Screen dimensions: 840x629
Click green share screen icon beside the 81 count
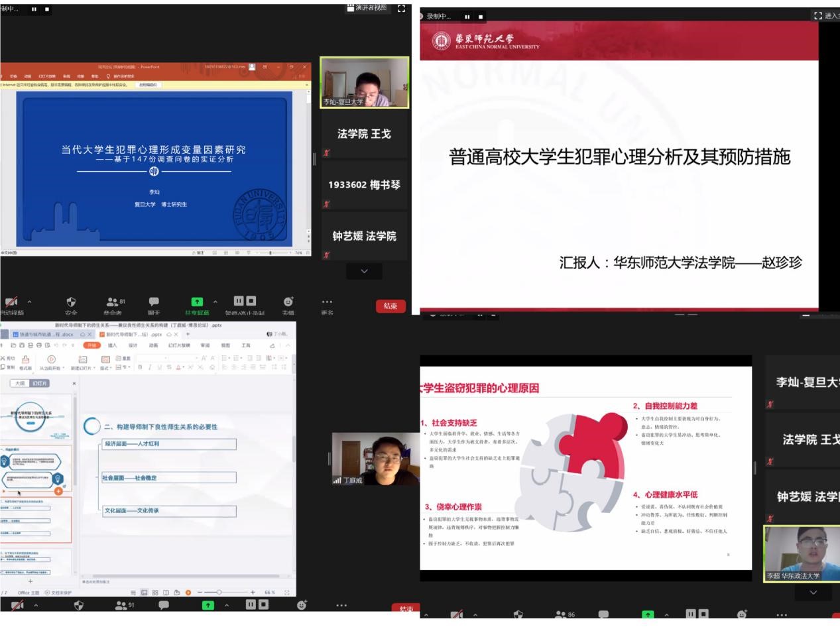click(x=197, y=302)
